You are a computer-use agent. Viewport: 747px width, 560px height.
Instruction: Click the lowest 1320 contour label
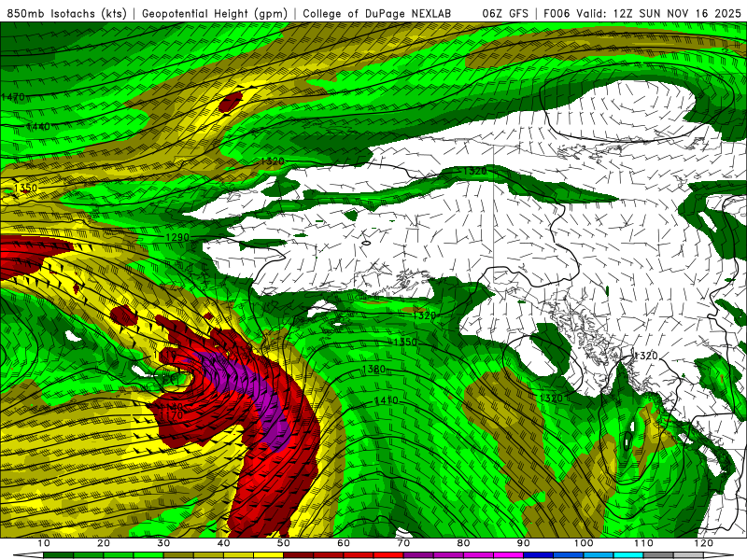click(551, 399)
